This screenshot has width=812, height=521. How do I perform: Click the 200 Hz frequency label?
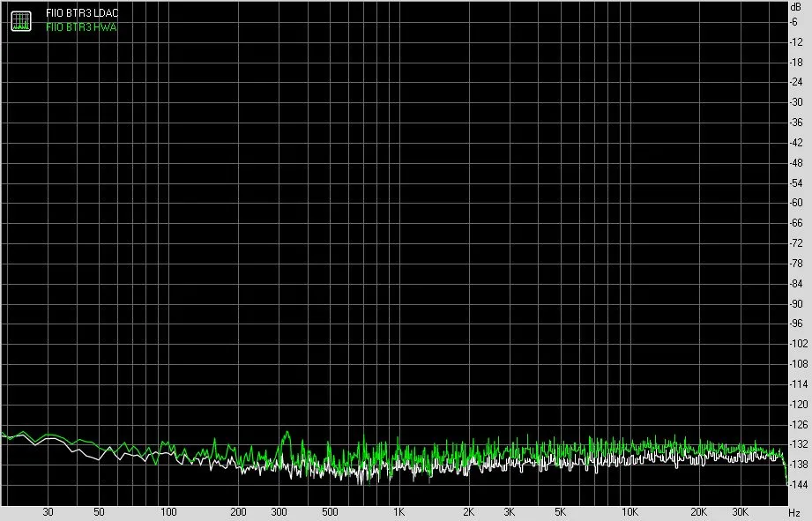238,512
